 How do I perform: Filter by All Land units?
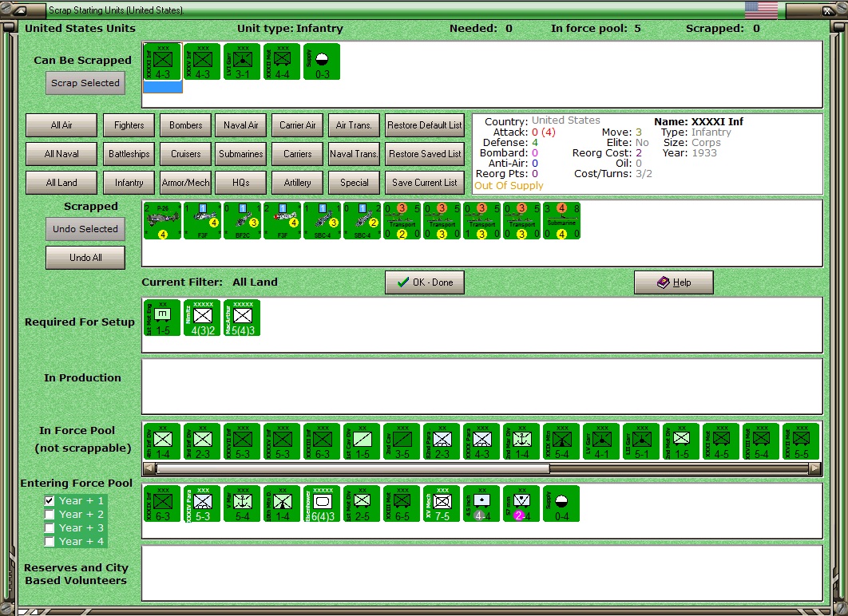click(x=61, y=183)
